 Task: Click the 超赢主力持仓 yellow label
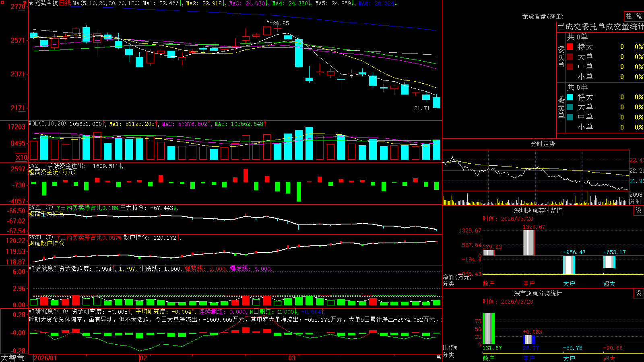46,214
